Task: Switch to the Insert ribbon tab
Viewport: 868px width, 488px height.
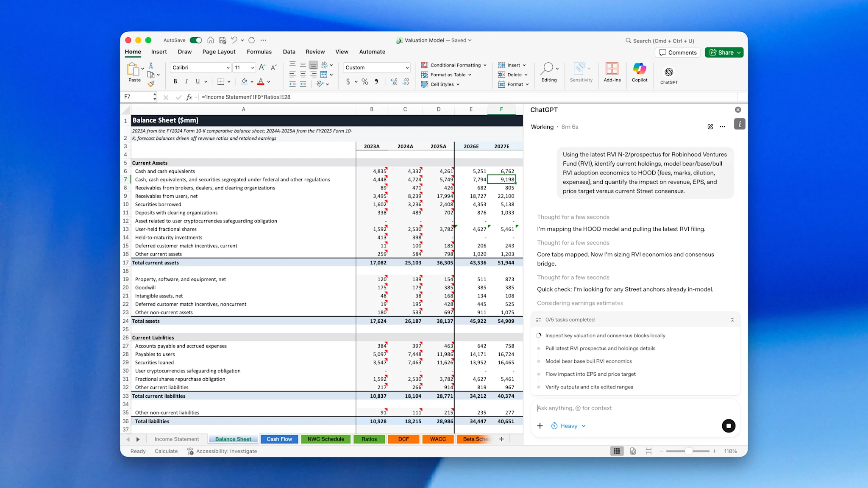Action: tap(159, 52)
